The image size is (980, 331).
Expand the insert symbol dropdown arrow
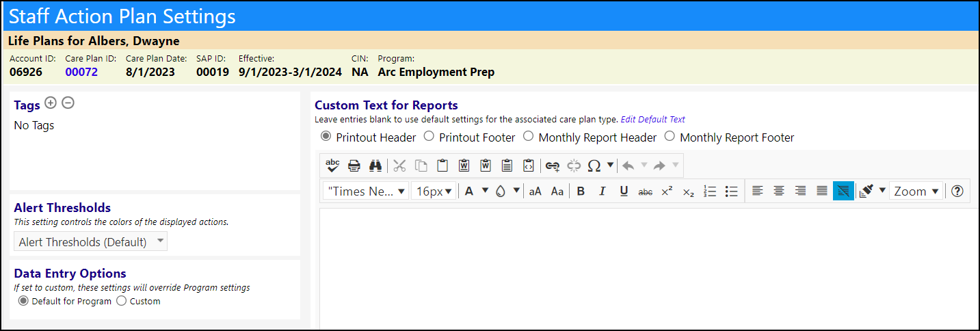[610, 165]
